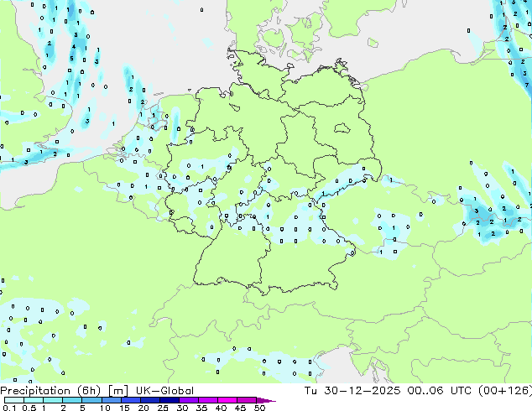
Task: Click the legend label '10'
Action: (x=105, y=408)
